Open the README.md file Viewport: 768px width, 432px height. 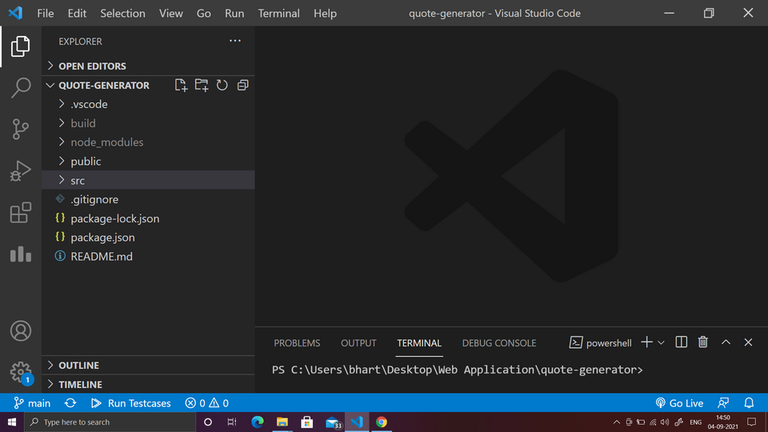point(148,257)
